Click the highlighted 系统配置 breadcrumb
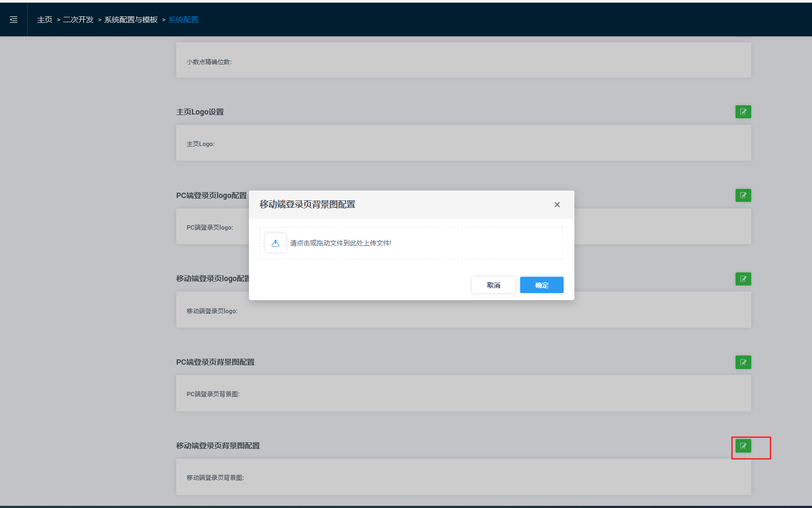 click(183, 20)
